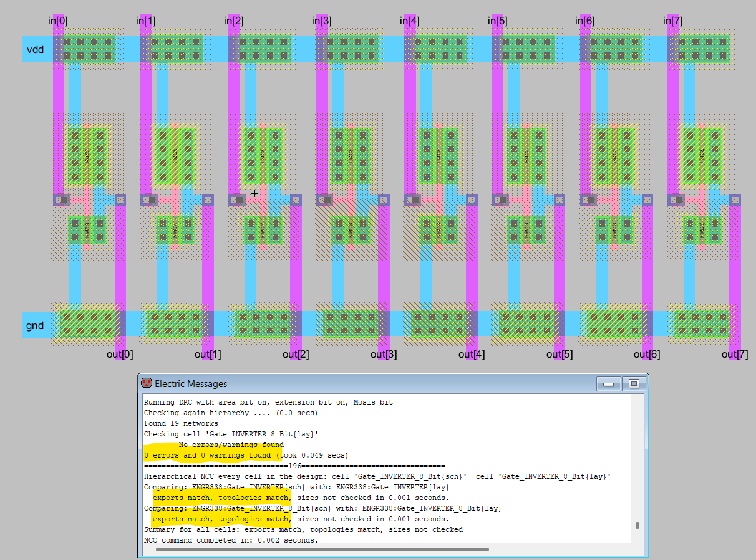Click the Messages vertical scrollbar thumb
Image resolution: width=756 pixels, height=560 pixels.
(636, 526)
